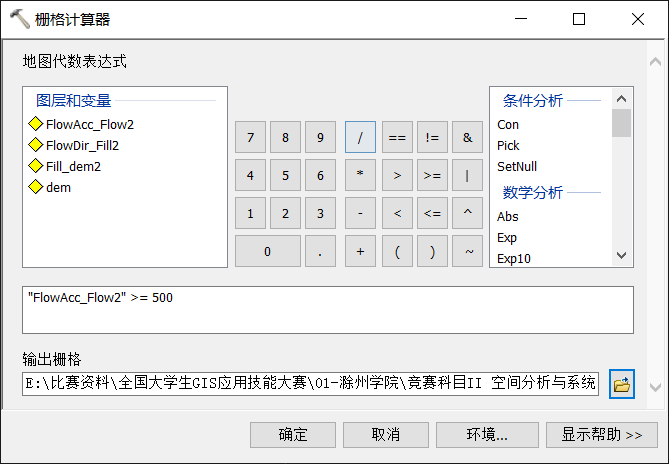Click the number 4 keypad button
The image size is (669, 464).
tap(250, 175)
